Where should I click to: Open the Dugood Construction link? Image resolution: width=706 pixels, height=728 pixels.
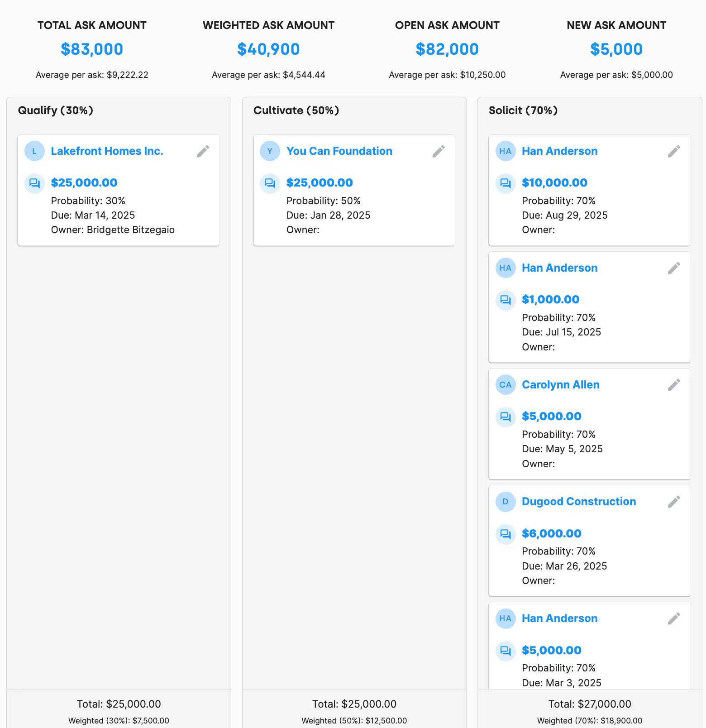coord(578,502)
